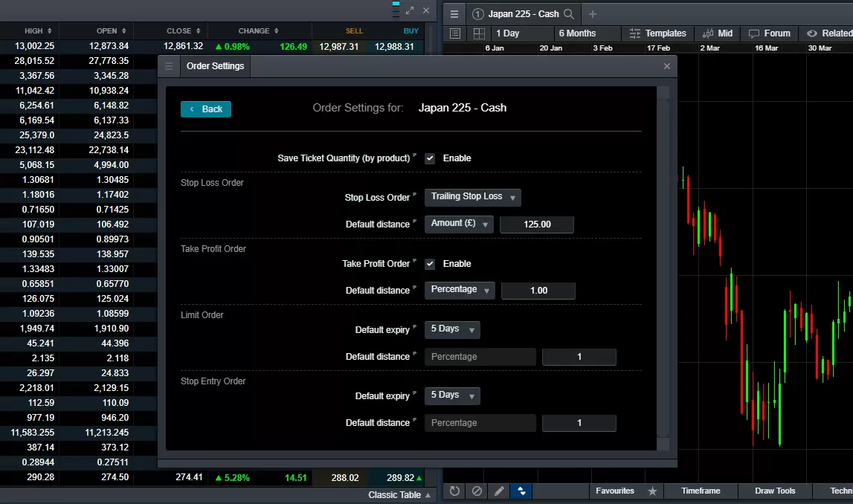Open the Stop Loss Order type dropdown
Screen dimensions: 853x504
point(472,197)
